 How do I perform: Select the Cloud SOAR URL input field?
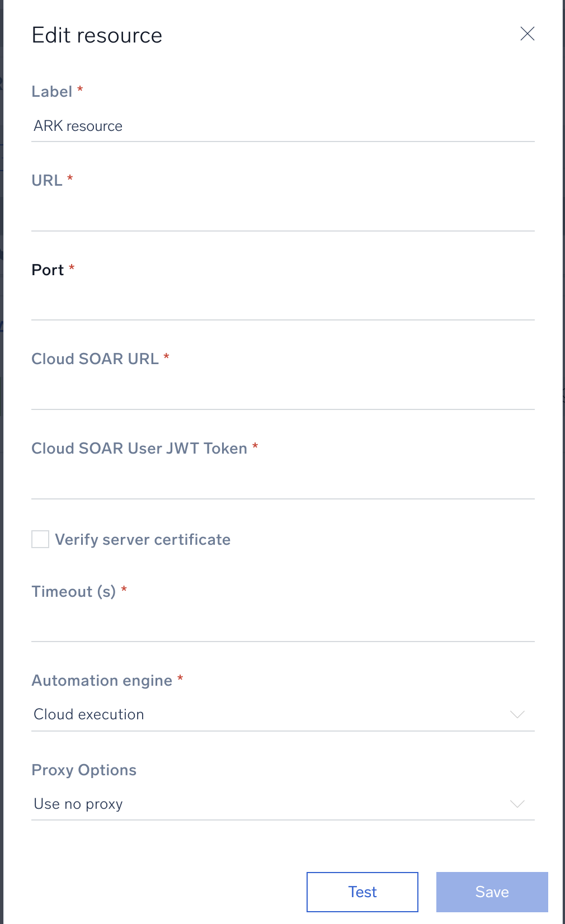click(282, 394)
